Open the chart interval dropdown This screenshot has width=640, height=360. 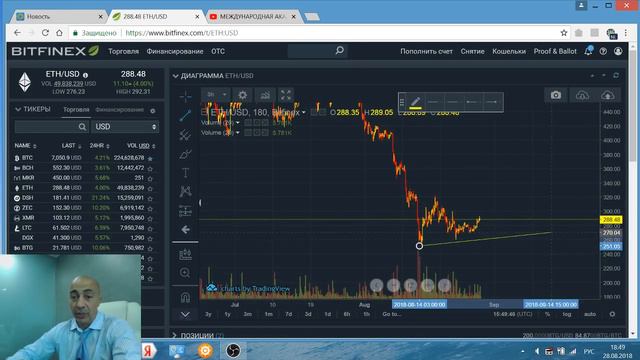tap(216, 95)
